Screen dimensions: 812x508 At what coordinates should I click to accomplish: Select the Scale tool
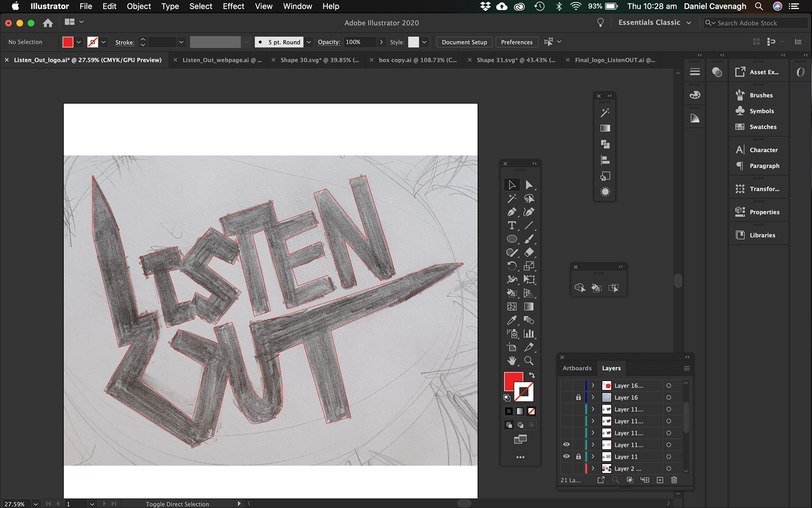pyautogui.click(x=529, y=266)
